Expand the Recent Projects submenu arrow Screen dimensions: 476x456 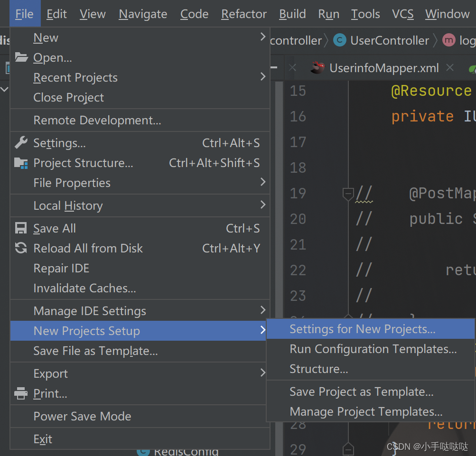point(263,76)
